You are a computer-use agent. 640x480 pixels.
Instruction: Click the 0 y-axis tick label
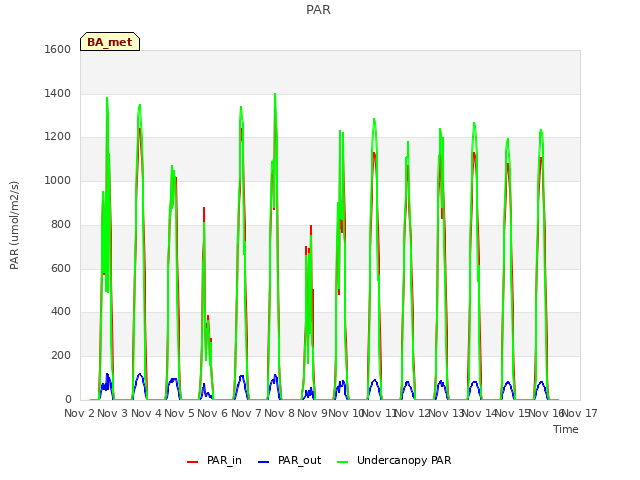click(x=68, y=400)
